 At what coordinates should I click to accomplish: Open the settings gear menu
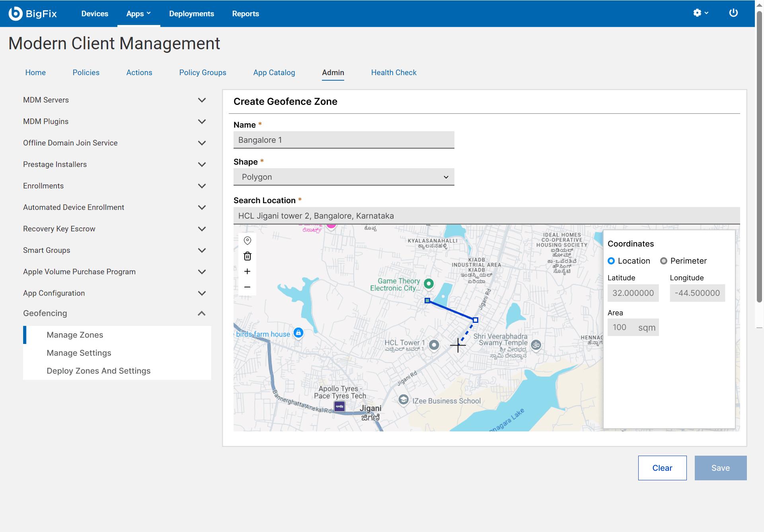tap(700, 13)
